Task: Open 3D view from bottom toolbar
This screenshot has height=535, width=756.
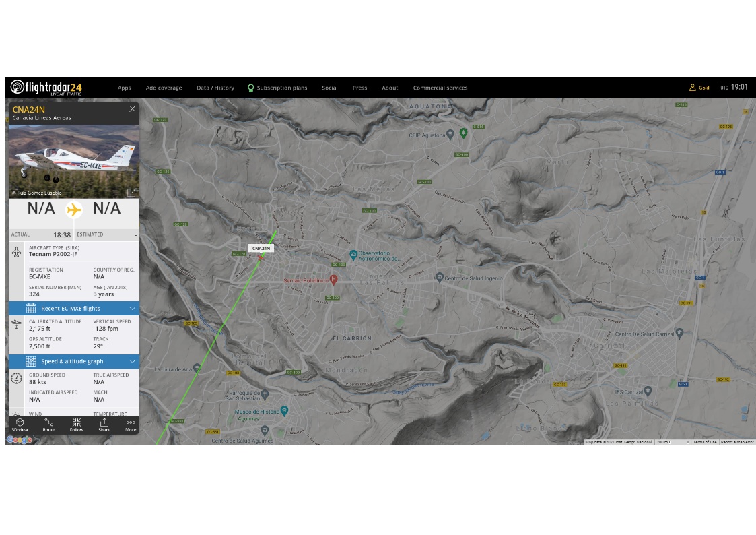Action: [x=20, y=424]
